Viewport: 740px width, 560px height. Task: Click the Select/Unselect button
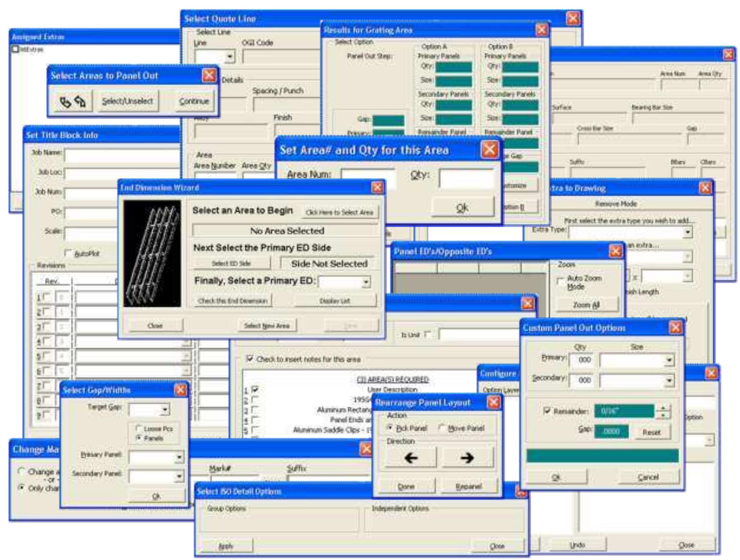pyautogui.click(x=127, y=101)
